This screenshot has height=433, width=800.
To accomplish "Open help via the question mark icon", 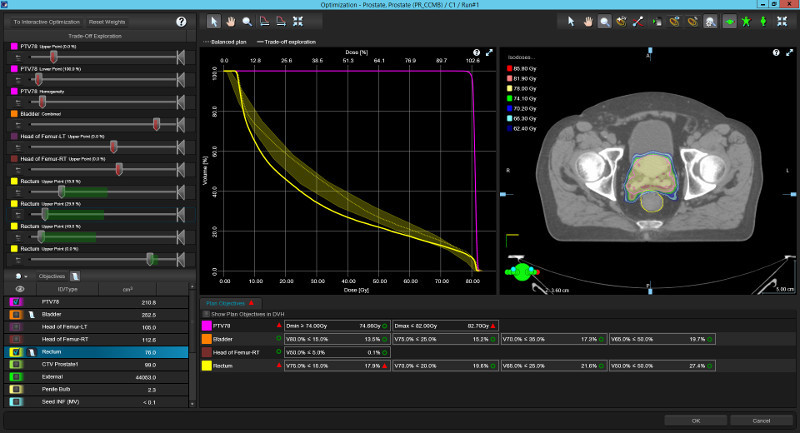I will click(x=181, y=21).
